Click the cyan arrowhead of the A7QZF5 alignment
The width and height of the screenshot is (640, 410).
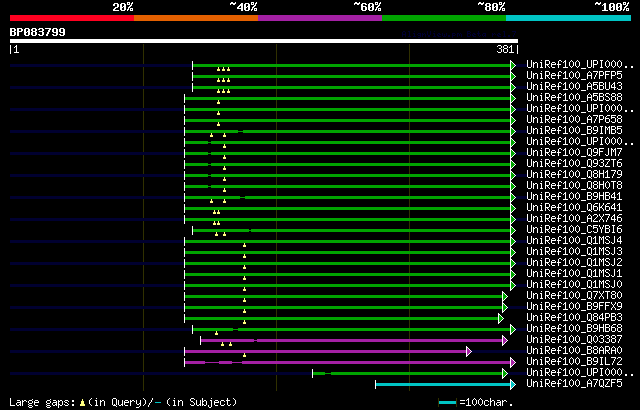[x=513, y=385]
